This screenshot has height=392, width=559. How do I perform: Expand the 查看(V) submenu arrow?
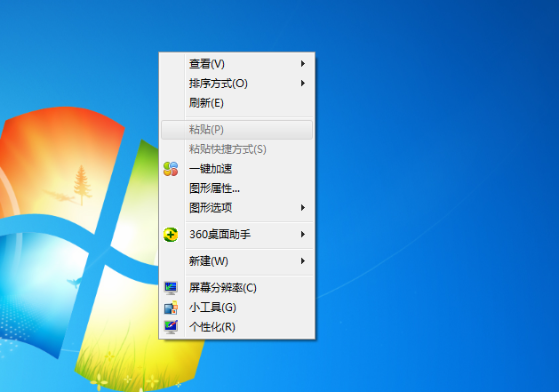[303, 64]
